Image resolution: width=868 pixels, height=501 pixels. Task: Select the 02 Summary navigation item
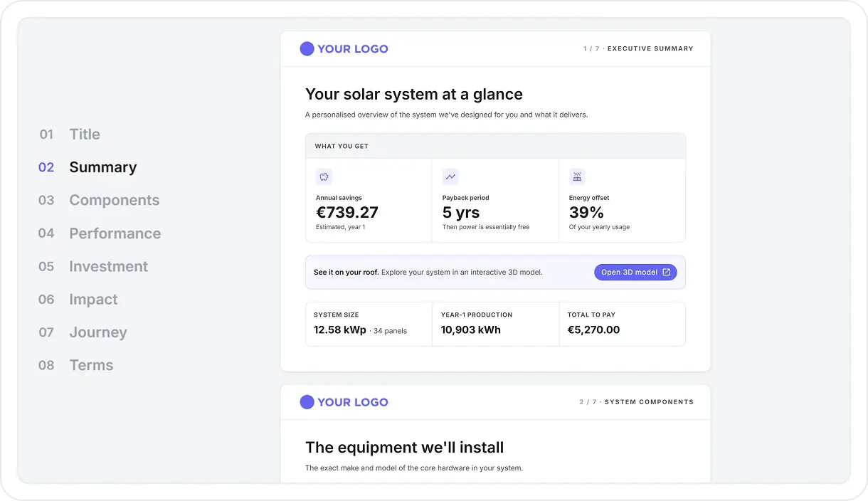click(88, 167)
